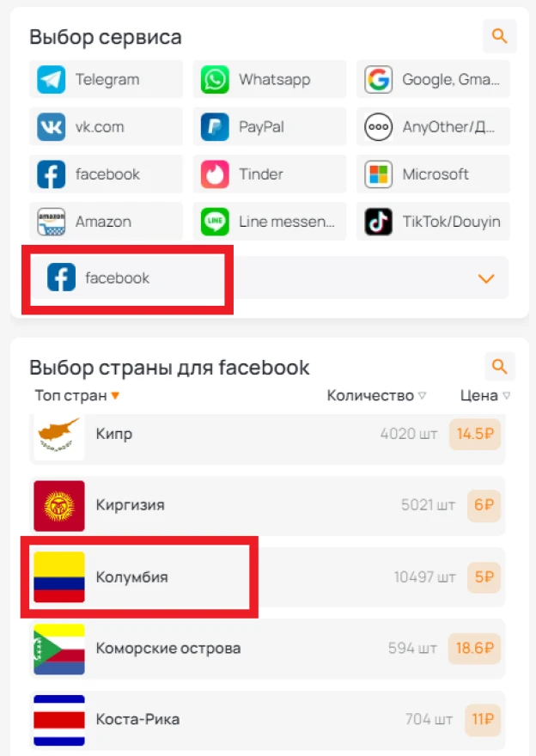
Task: Sort countries by Цена
Action: 485,395
